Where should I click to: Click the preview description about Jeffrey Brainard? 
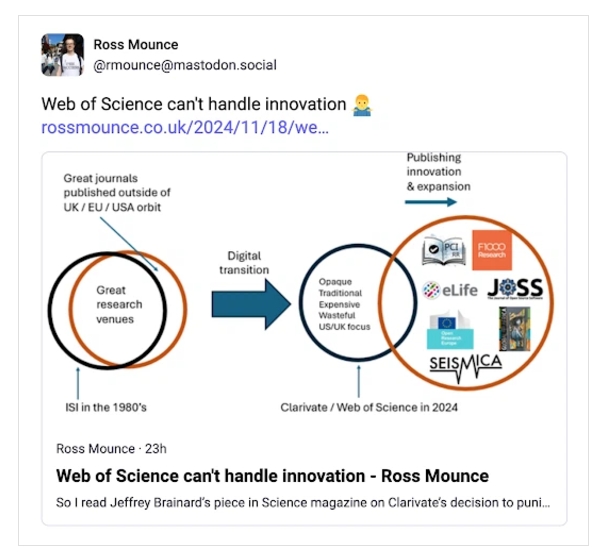[x=303, y=502]
